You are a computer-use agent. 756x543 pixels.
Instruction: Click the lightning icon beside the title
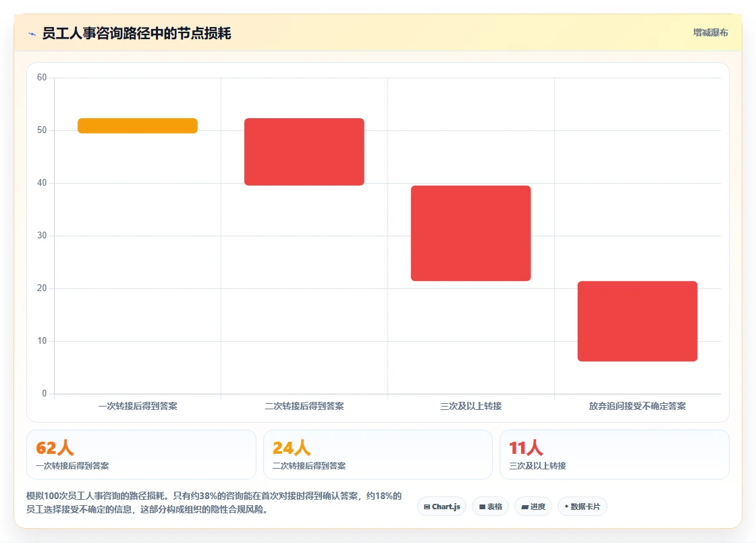pyautogui.click(x=32, y=34)
